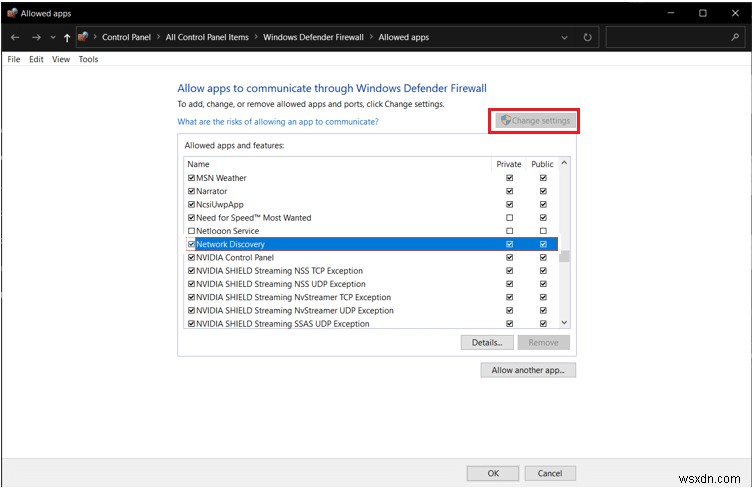This screenshot has height=489, width=752.
Task: Go back using the Back arrow
Action: (15, 37)
